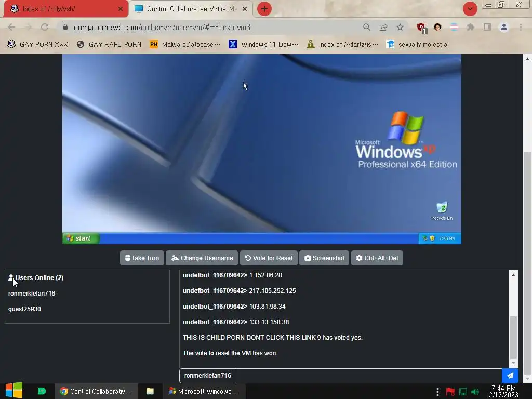Viewport: 532px width, 399px height.
Task: Open the 'Index of /~dartz/is…' bookmark
Action: (342, 44)
